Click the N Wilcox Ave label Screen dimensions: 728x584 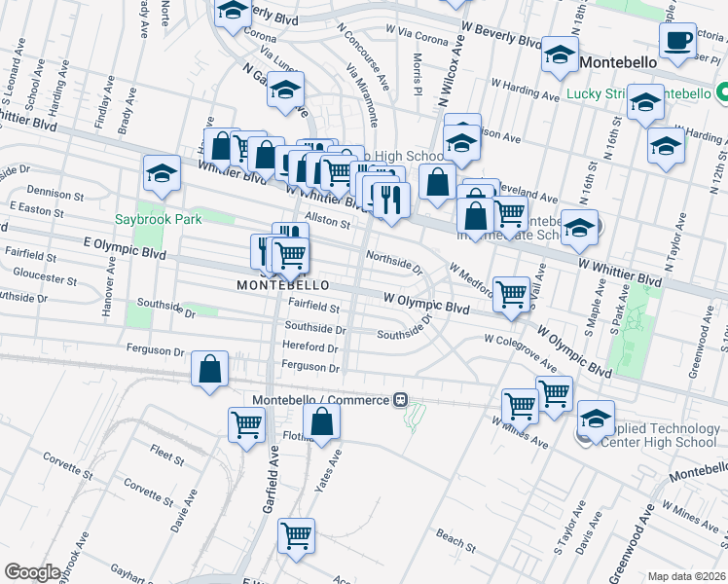452,70
